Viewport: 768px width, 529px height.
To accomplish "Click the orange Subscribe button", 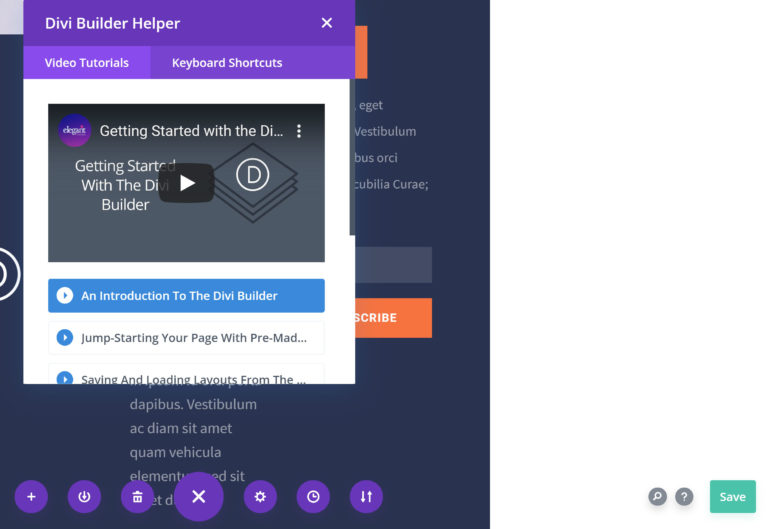I will (393, 318).
